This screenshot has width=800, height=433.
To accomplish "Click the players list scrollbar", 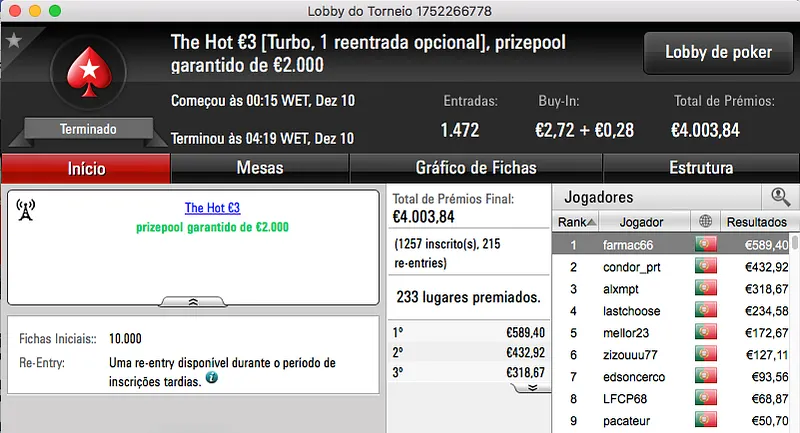I will click(x=795, y=330).
